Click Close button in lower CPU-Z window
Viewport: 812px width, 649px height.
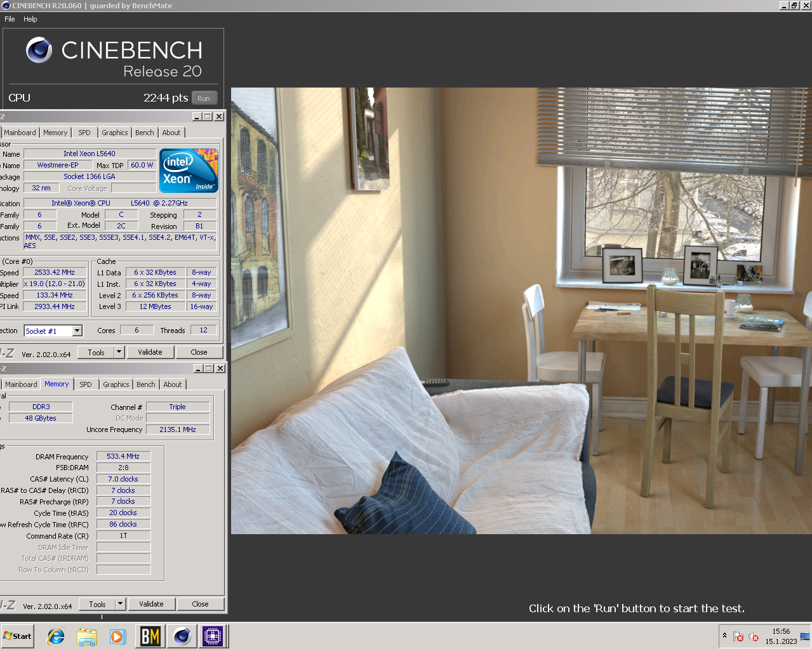pyautogui.click(x=200, y=604)
